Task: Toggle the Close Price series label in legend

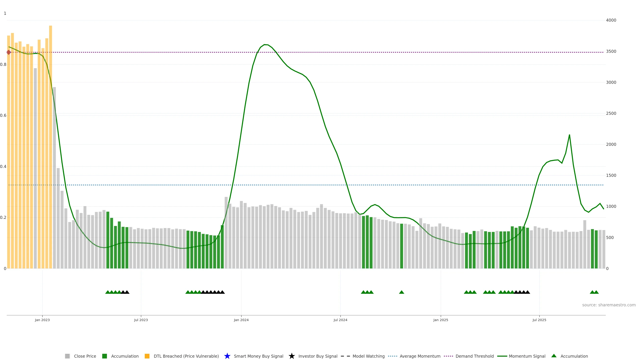Action: [x=85, y=356]
